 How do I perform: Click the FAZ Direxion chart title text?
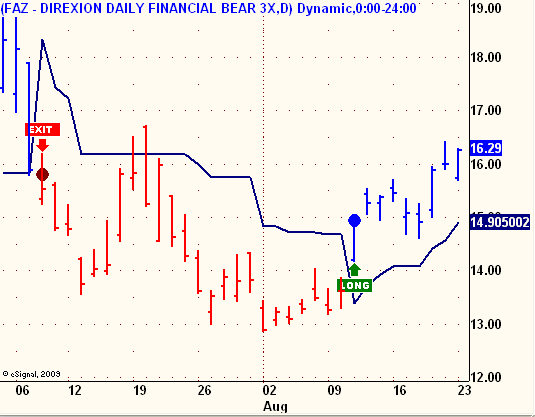[x=208, y=8]
